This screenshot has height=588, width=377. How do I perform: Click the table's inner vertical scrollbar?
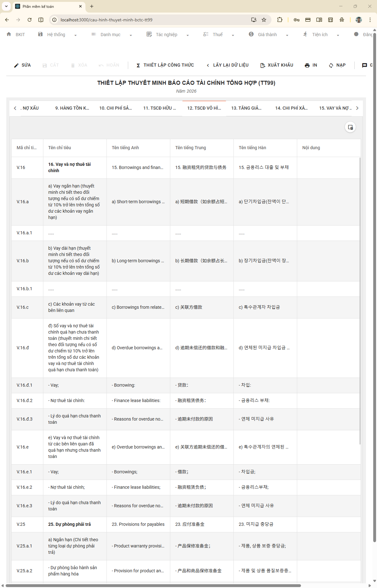[x=360, y=301]
